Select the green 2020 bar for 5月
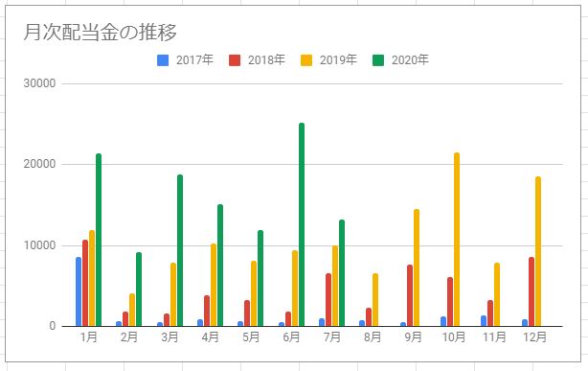This screenshot has height=371, width=588. pos(260,278)
